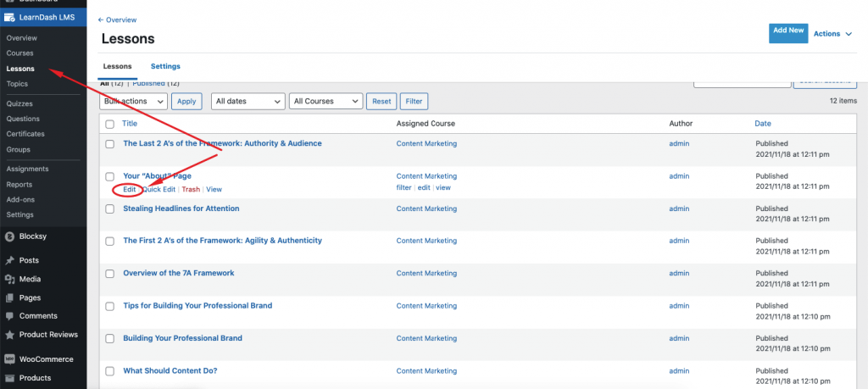Viewport: 868px width, 389px height.
Task: Check the Stealing Headlines for Attention checkbox
Action: (x=109, y=209)
